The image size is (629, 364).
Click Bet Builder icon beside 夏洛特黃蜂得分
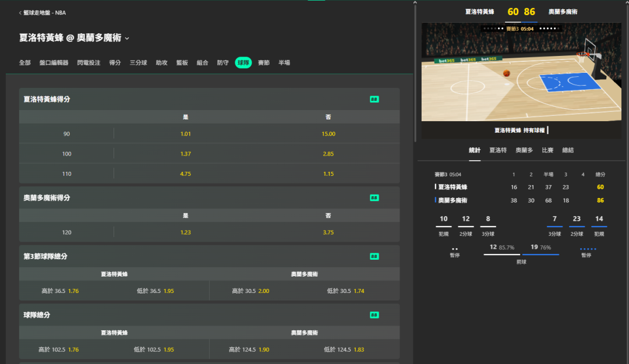[374, 100]
